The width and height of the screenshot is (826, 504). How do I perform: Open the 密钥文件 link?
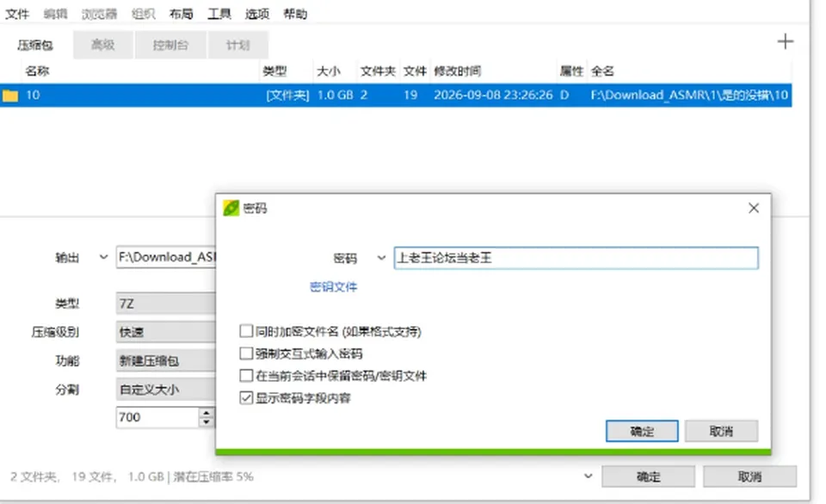[334, 287]
